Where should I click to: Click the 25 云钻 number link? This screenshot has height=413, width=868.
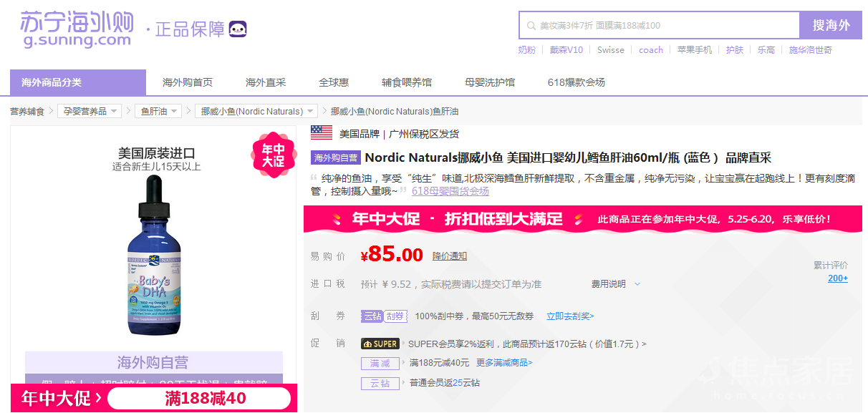click(x=457, y=384)
